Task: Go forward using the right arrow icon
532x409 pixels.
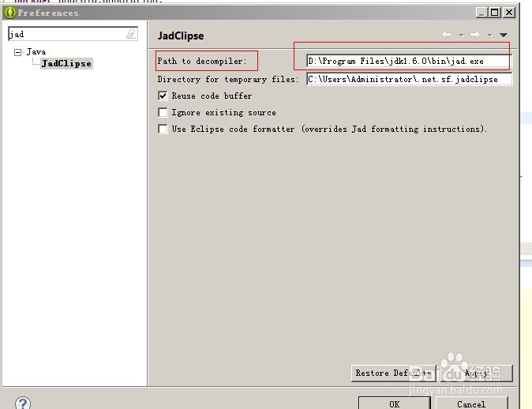Action: click(x=475, y=34)
